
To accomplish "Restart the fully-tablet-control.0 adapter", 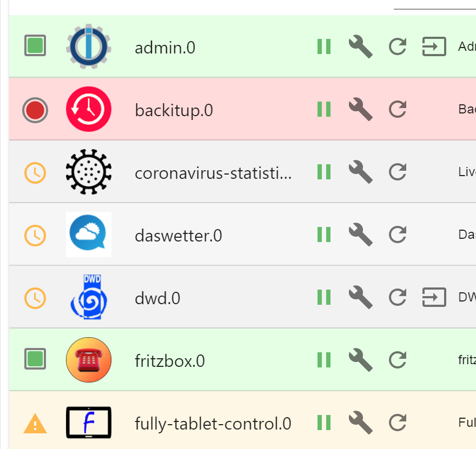I will tap(397, 423).
